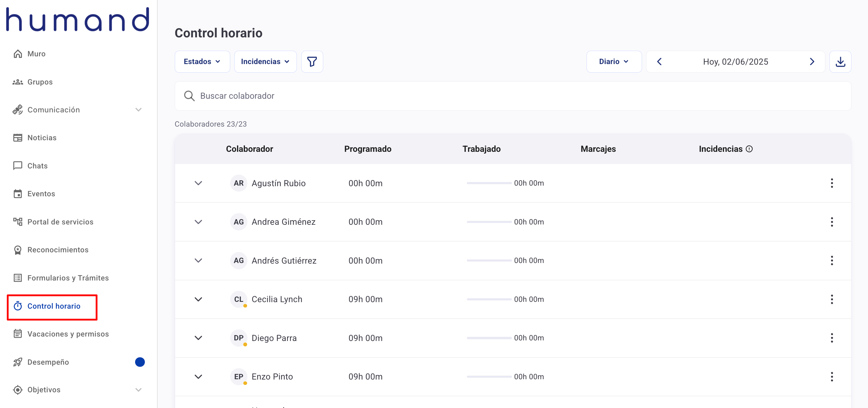
Task: Click Cecilia Lynch's worked-hours progress bar
Action: [489, 299]
